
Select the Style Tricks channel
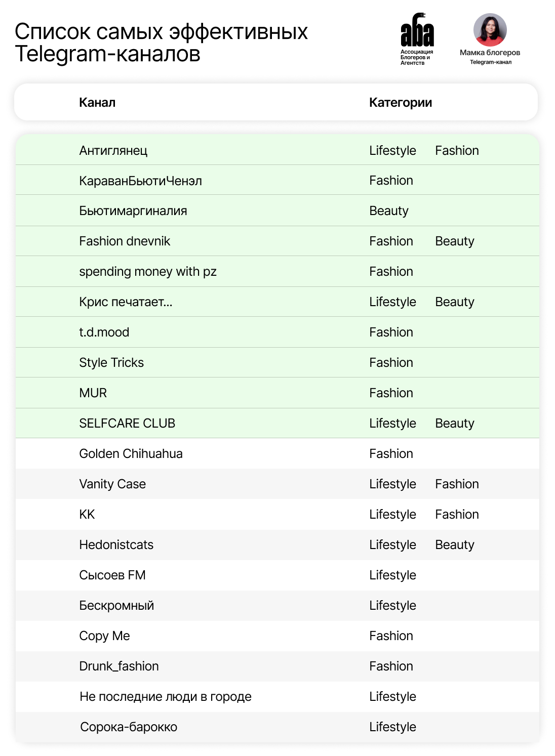[x=111, y=363]
